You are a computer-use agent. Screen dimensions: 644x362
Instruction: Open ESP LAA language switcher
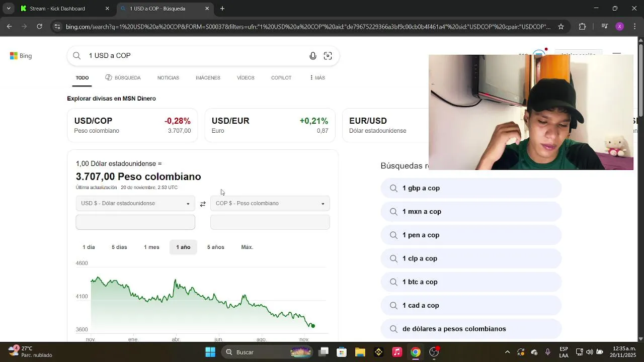pyautogui.click(x=564, y=352)
